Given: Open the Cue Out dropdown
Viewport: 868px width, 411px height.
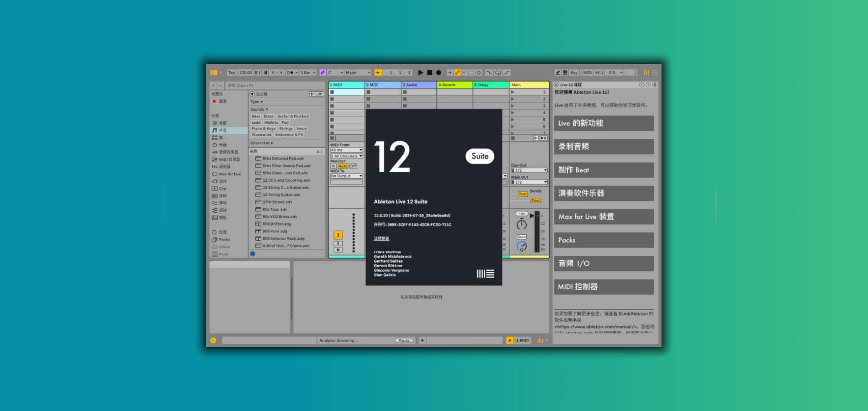Looking at the screenshot, I should point(529,170).
